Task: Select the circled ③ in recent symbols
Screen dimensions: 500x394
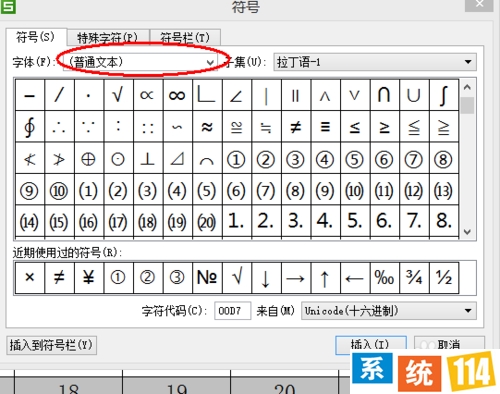Action: coord(177,277)
